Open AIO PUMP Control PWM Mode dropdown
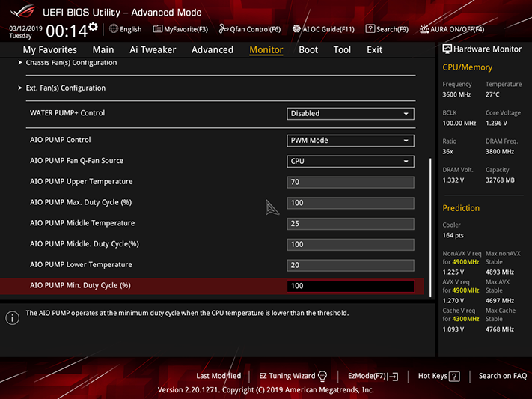 (x=350, y=141)
